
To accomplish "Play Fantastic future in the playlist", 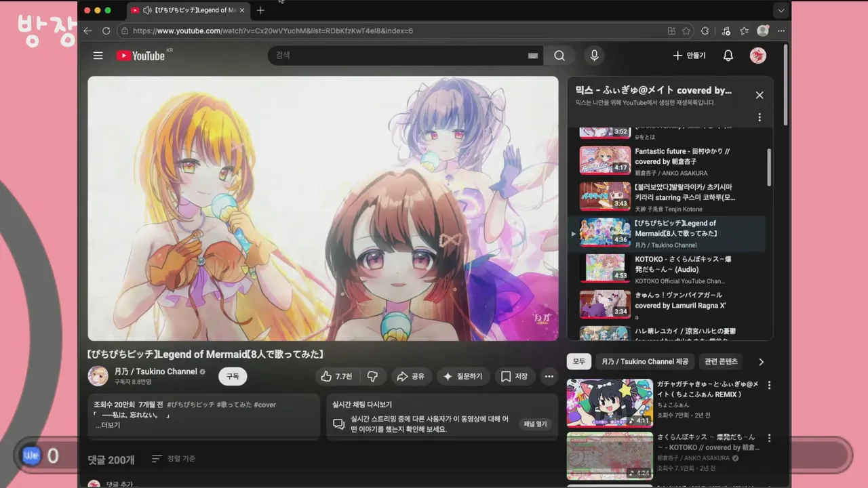I will pyautogui.click(x=667, y=161).
